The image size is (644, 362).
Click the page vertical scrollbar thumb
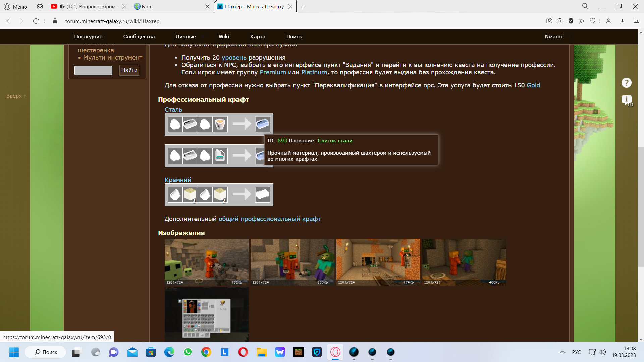click(641, 207)
